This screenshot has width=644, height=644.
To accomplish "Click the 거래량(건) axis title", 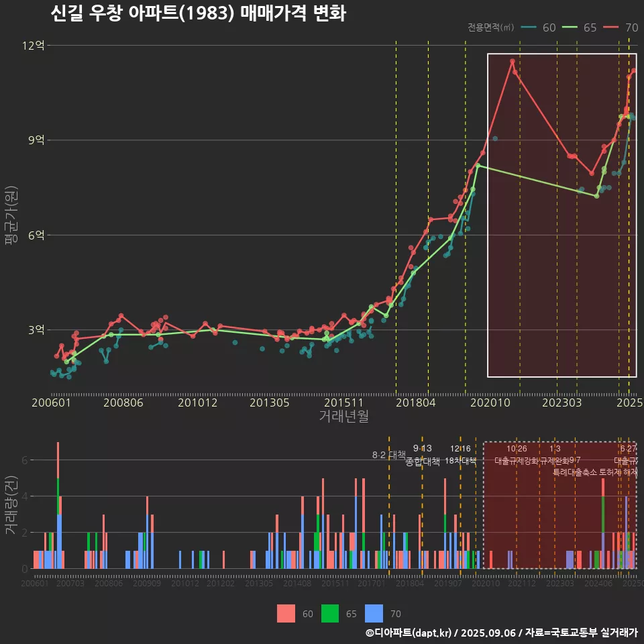I will coord(11,504).
